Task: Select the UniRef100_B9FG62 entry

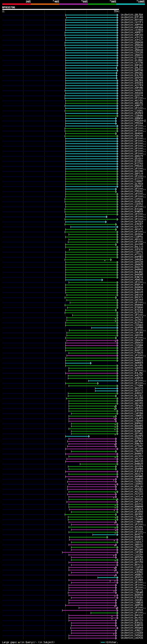Action: [x=132, y=65]
